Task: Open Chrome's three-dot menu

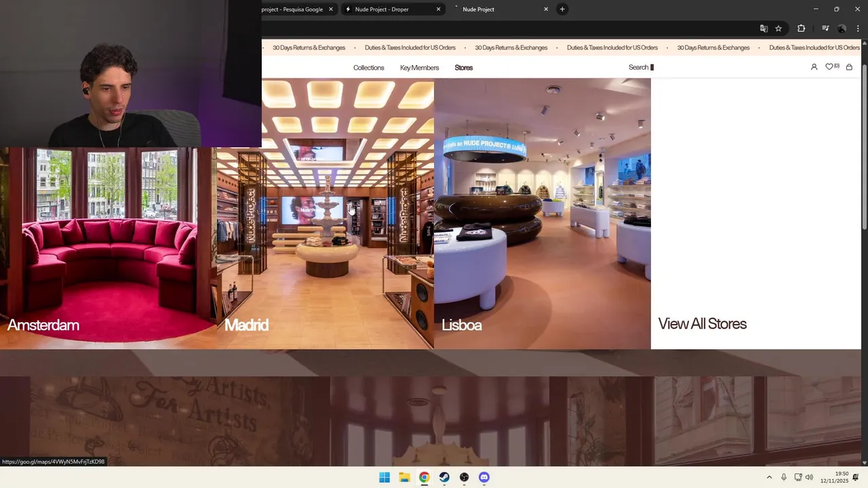Action: pos(858,28)
